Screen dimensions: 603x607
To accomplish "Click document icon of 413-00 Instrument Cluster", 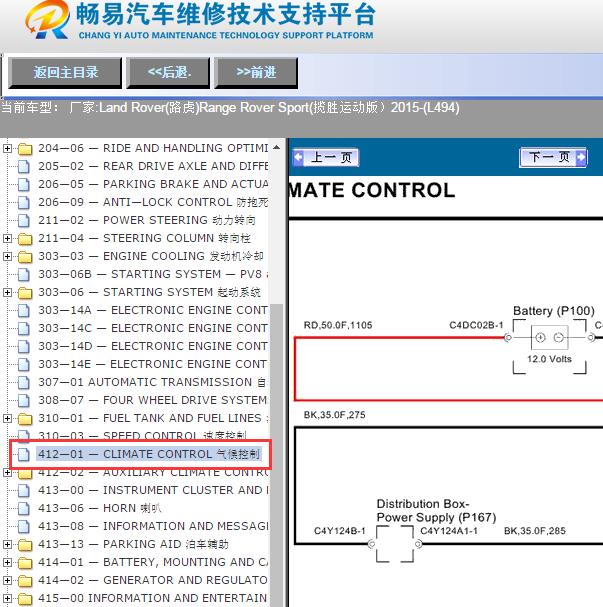I will [24, 490].
